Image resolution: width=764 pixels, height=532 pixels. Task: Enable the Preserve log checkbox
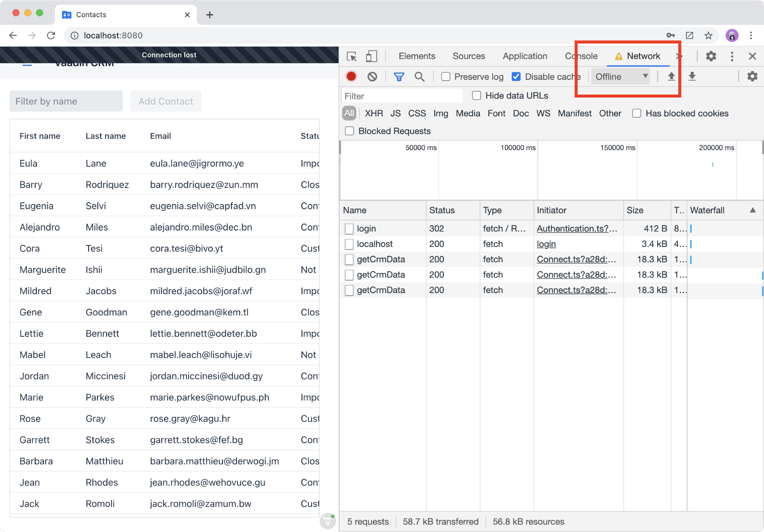coord(445,76)
